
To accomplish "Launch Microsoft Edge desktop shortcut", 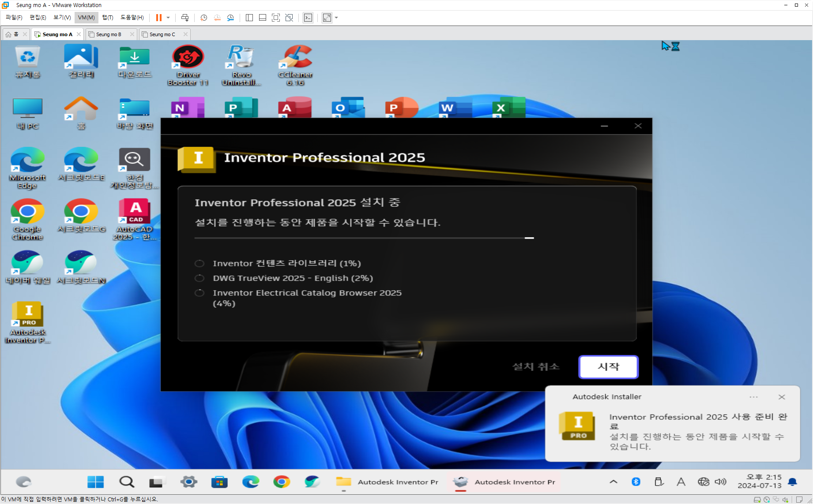I will (27, 168).
